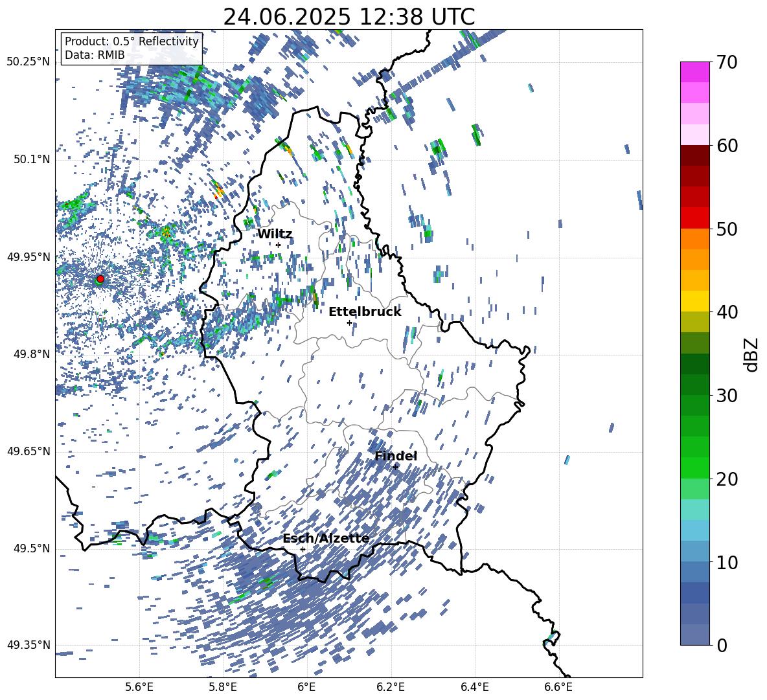Click the 49.8°N latitude label
This screenshot has height=700, width=767.
[x=31, y=354]
